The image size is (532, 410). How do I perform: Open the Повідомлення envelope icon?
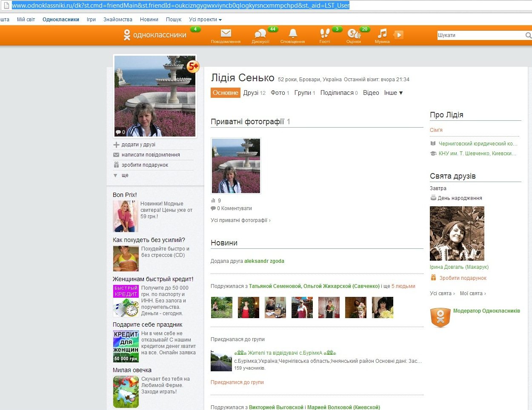[x=226, y=33]
